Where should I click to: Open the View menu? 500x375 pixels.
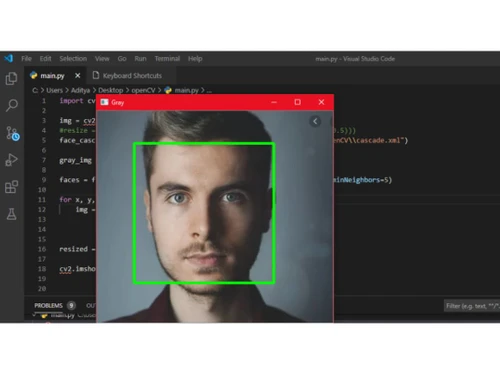102,59
